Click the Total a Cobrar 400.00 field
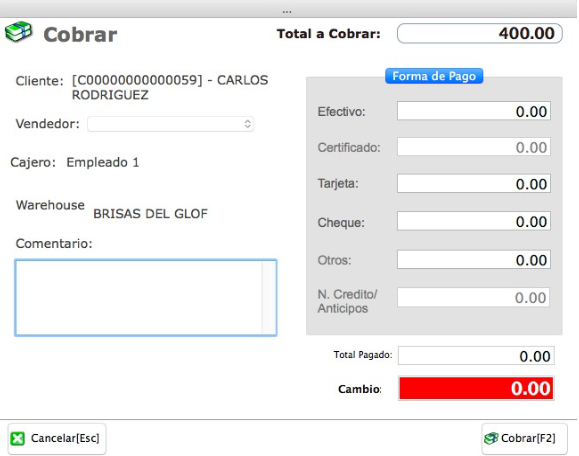This screenshot has height=456, width=579. [x=480, y=33]
